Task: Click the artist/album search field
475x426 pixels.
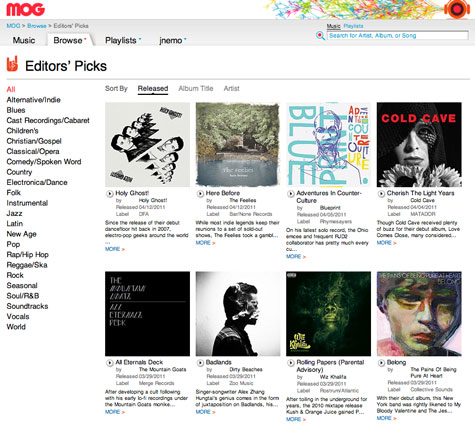Action: [397, 35]
